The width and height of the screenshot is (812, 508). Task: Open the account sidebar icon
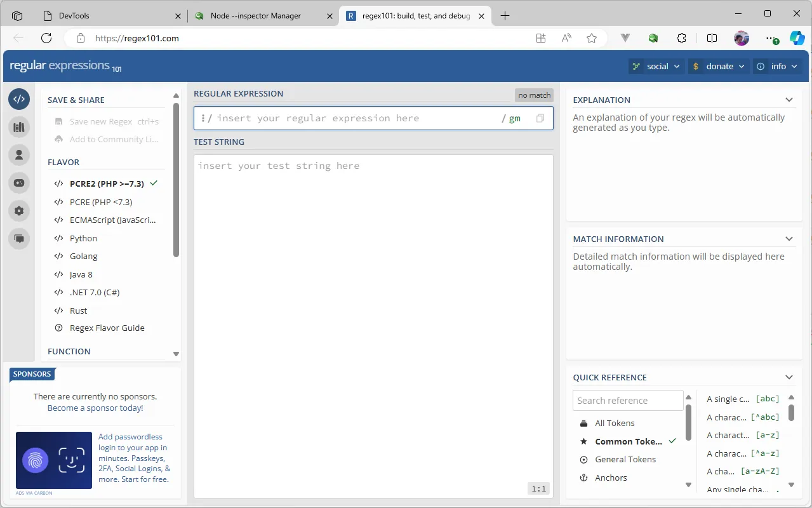click(19, 155)
